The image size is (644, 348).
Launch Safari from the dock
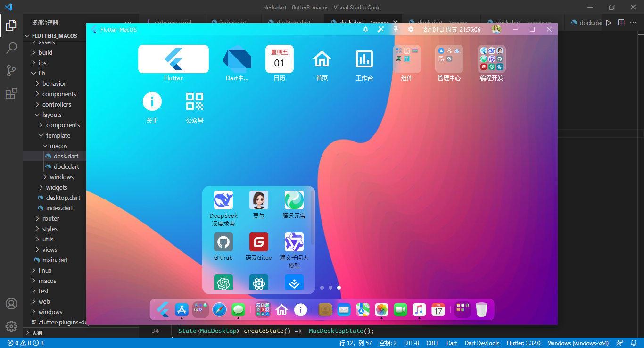point(219,309)
